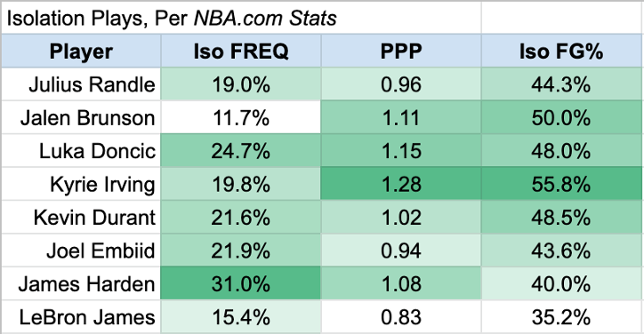The height and width of the screenshot is (334, 644).
Task: Select LeBron James's 0.83 PPP cell
Action: 401,317
